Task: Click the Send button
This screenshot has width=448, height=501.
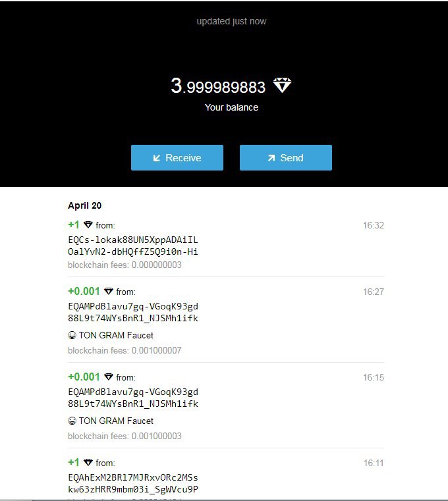Action: tap(286, 157)
